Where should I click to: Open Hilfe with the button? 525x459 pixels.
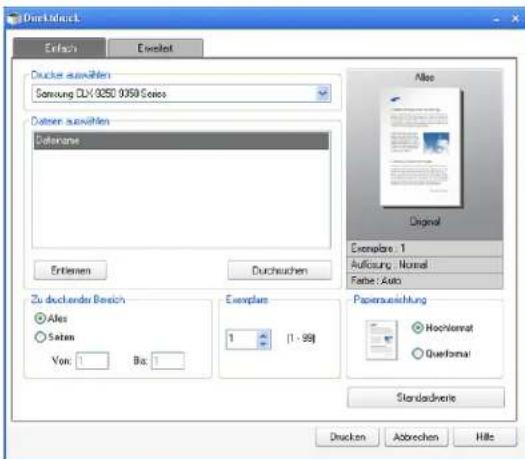(x=485, y=437)
